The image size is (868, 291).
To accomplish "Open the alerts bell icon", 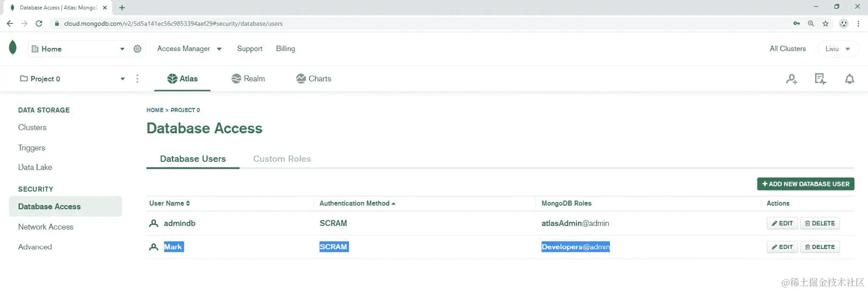I will pyautogui.click(x=850, y=79).
